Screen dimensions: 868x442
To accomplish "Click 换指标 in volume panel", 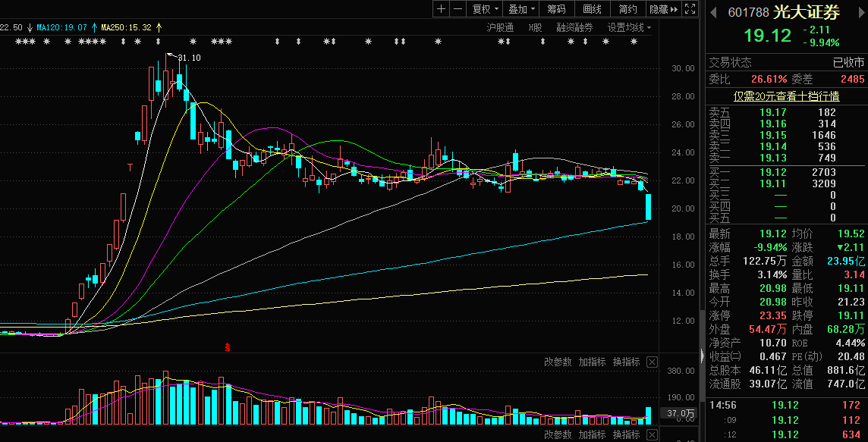I will (x=626, y=362).
